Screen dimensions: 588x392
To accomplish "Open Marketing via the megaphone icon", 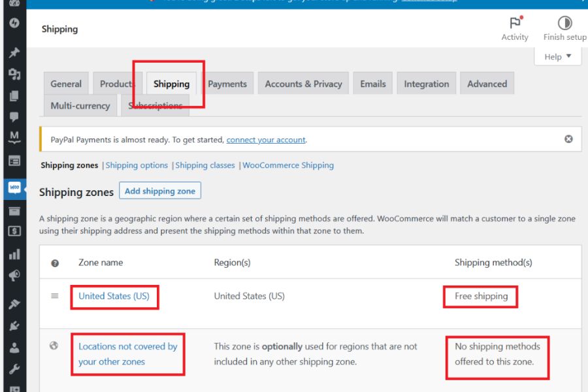I will tap(14, 276).
